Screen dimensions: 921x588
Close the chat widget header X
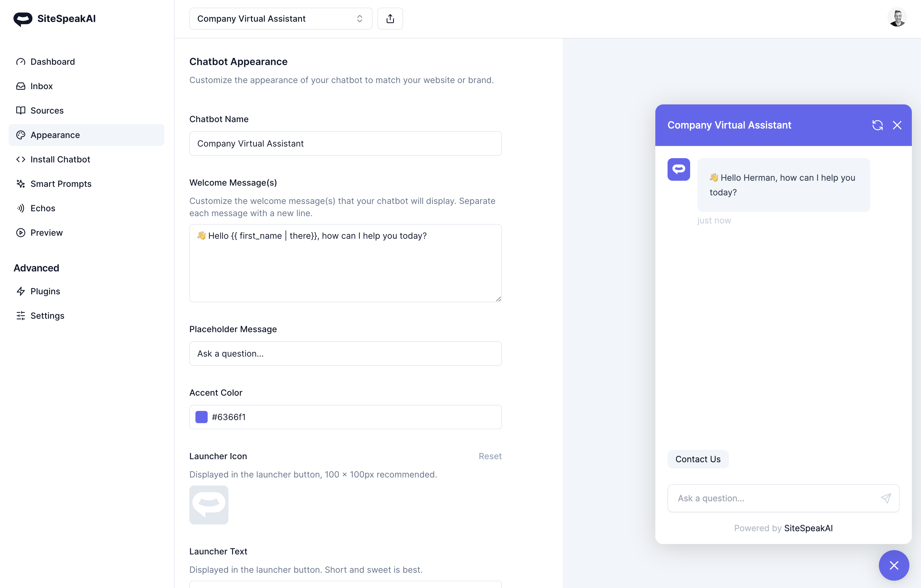tap(897, 125)
